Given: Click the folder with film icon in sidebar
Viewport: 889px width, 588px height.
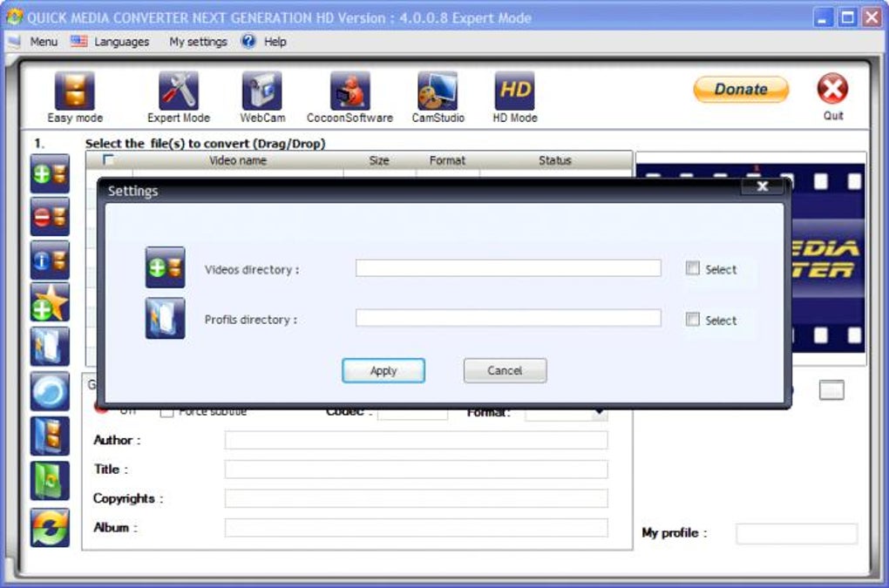Looking at the screenshot, I should click(x=50, y=436).
